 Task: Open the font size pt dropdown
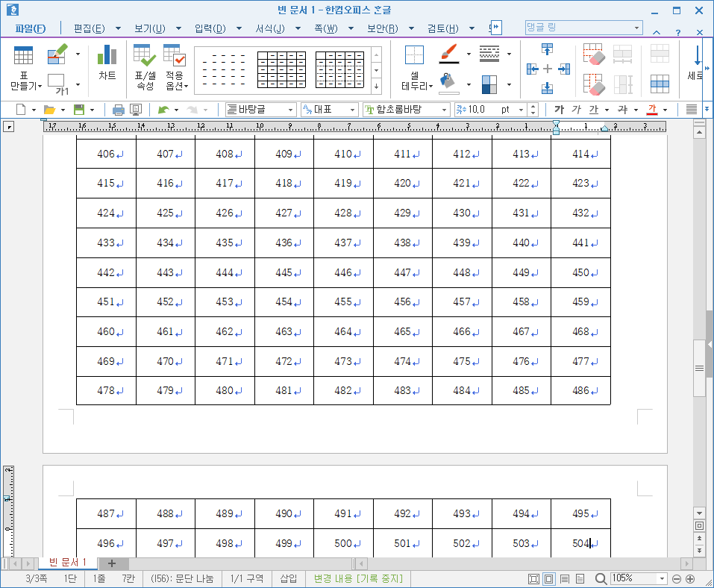click(521, 110)
